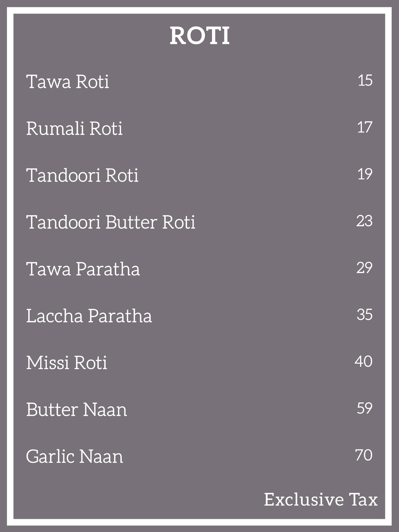Click the price 15 for Tawa Roti
Image resolution: width=399 pixels, height=532 pixels.
click(365, 80)
